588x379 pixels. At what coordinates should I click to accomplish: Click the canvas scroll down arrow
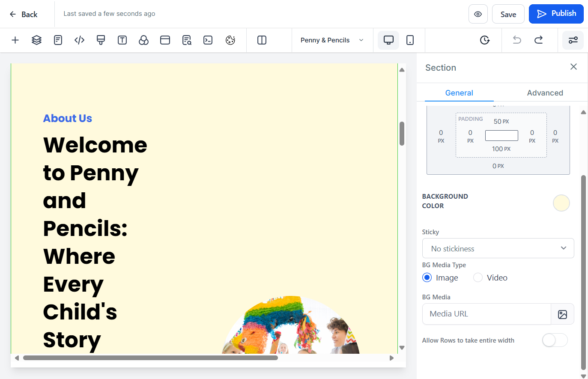[402, 348]
